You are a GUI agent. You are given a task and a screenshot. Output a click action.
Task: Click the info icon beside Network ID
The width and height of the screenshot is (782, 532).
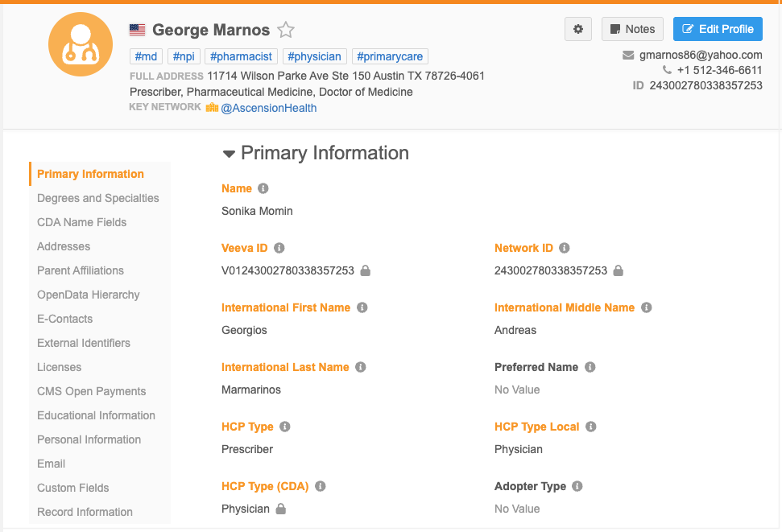click(564, 248)
